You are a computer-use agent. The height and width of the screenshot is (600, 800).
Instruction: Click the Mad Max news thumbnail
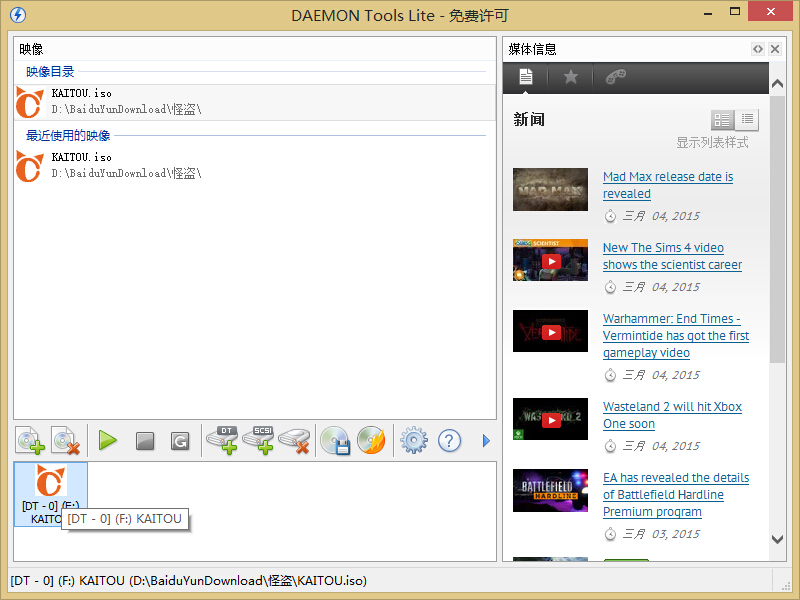coord(550,189)
